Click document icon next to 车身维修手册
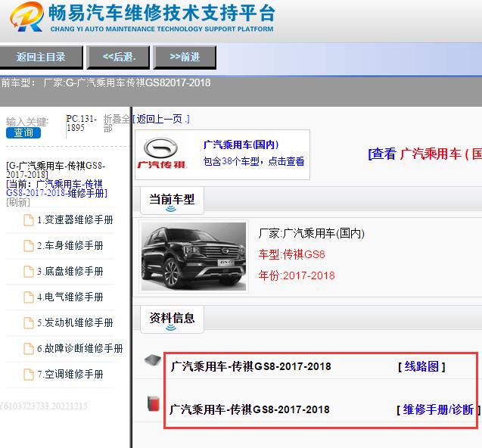 [x=29, y=246]
